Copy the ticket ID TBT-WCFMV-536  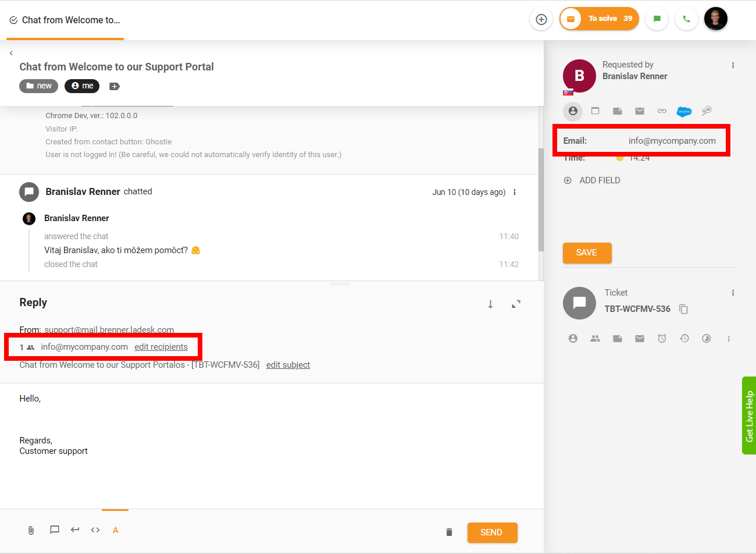pyautogui.click(x=684, y=309)
